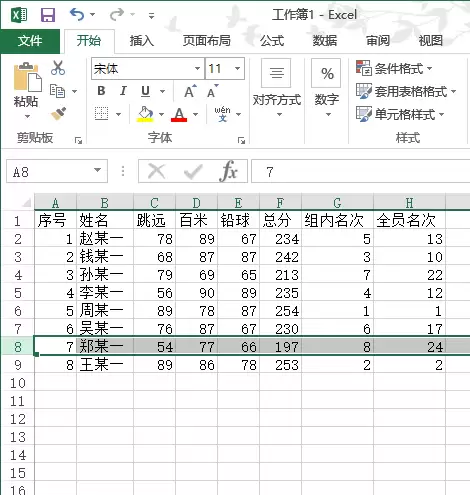Activate the Format Painter brush
Image resolution: width=470 pixels, height=495 pixels.
pyautogui.click(x=58, y=114)
